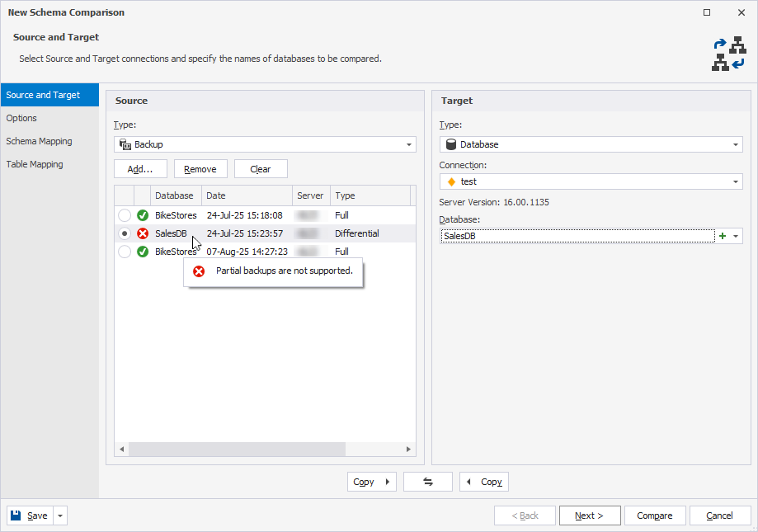
Task: Switch to the Schema Mapping page
Action: (x=38, y=141)
